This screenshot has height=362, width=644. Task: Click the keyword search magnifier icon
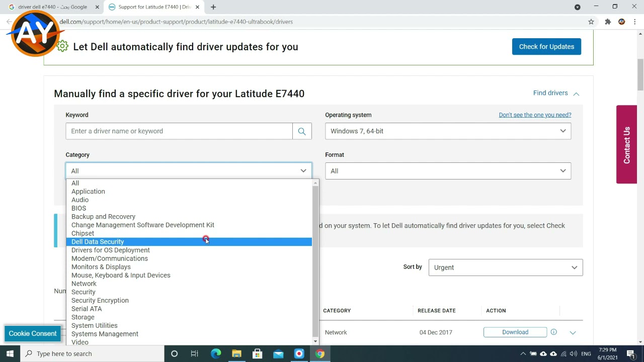302,131
